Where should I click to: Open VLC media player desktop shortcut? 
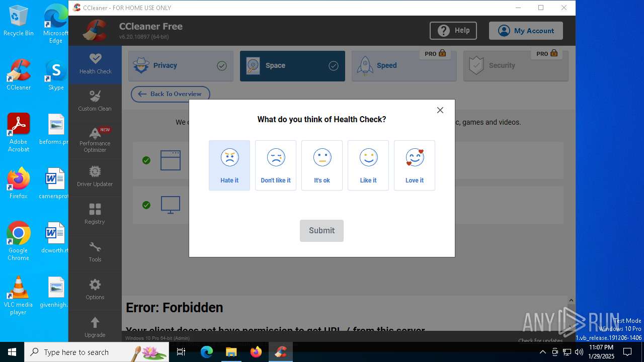19,296
